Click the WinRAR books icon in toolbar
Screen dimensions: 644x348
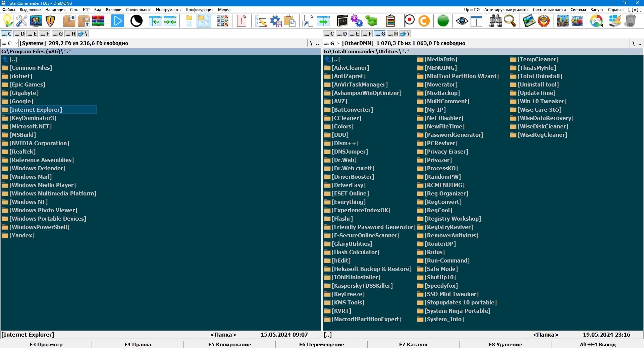pos(98,21)
